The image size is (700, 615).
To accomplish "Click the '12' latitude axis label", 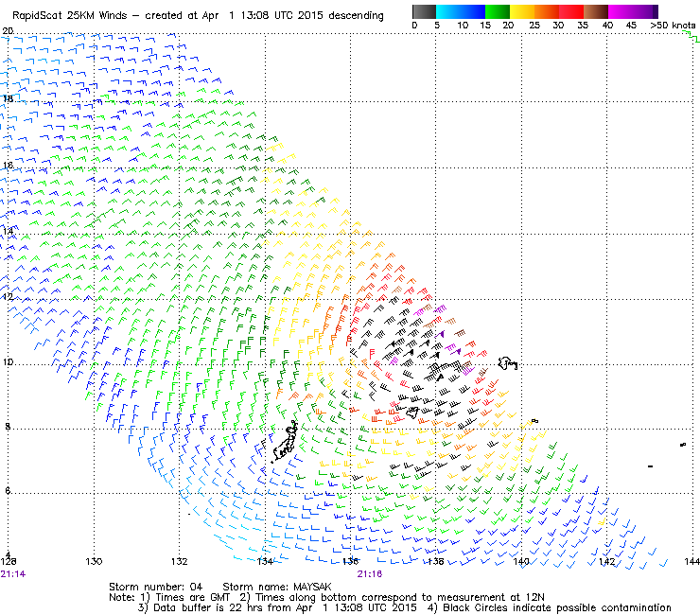I will pyautogui.click(x=8, y=296).
